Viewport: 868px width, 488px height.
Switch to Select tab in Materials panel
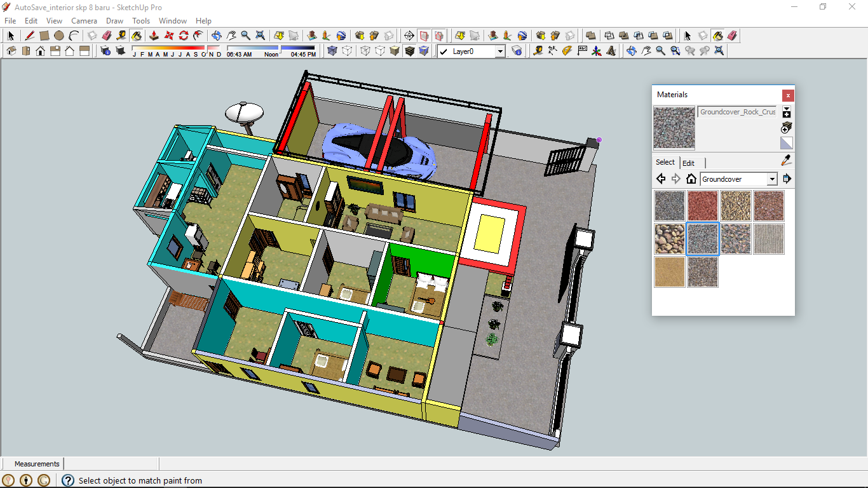tap(665, 162)
